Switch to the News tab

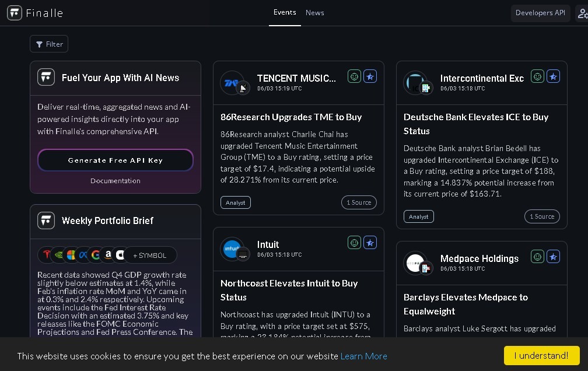click(x=314, y=13)
